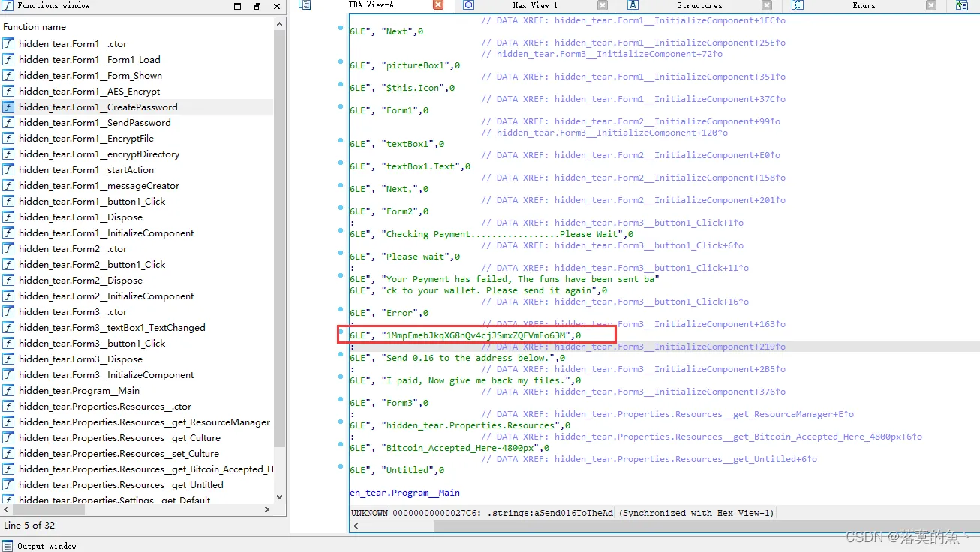Click function icon of Resources__get_ResourceManager
980x552 pixels.
click(x=8, y=421)
